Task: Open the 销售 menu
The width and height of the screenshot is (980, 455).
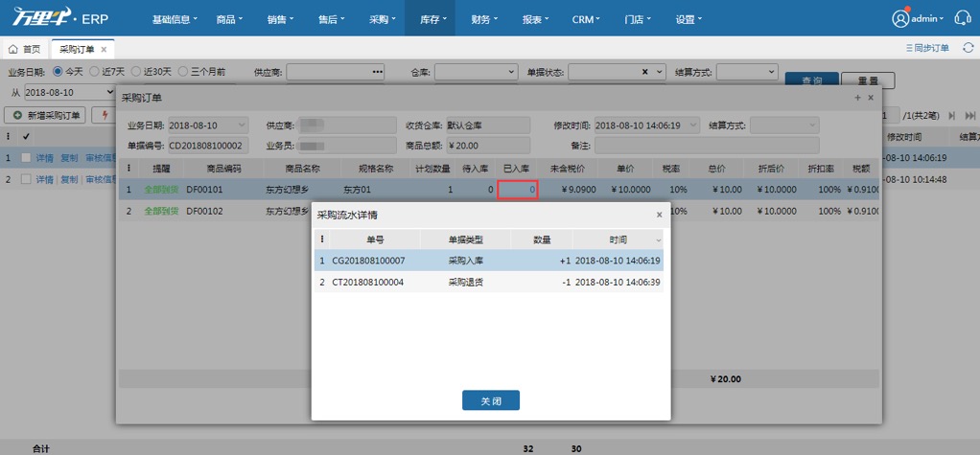Action: pos(280,19)
